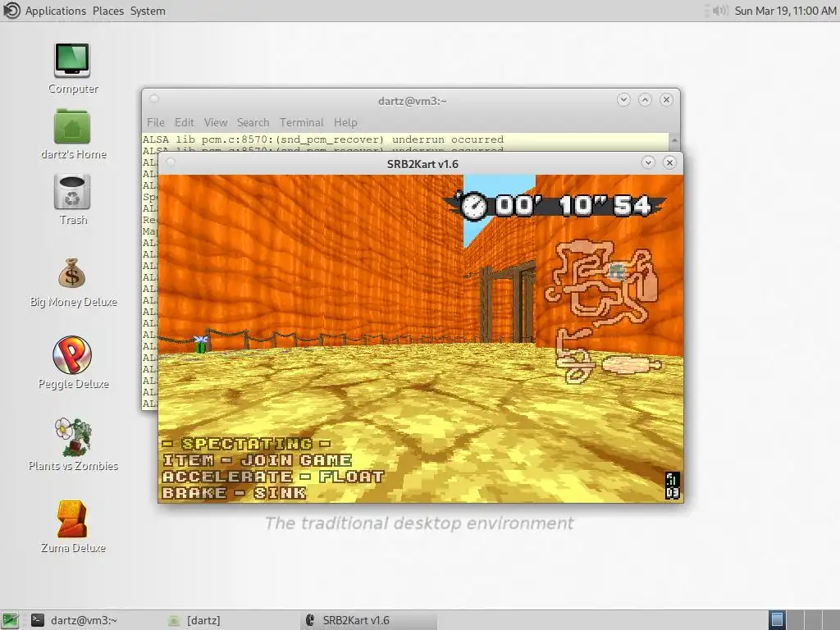Click the first ALSA lib underrun terminal line
The image size is (840, 630).
click(323, 139)
